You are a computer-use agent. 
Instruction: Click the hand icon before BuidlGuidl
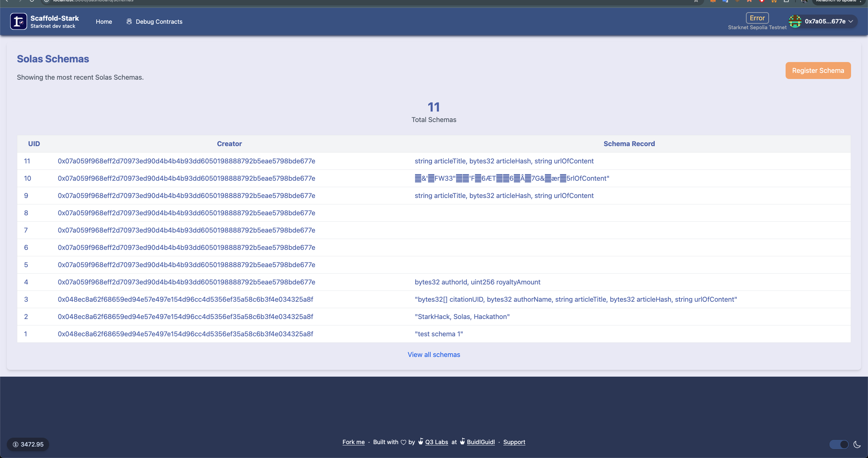coord(462,441)
